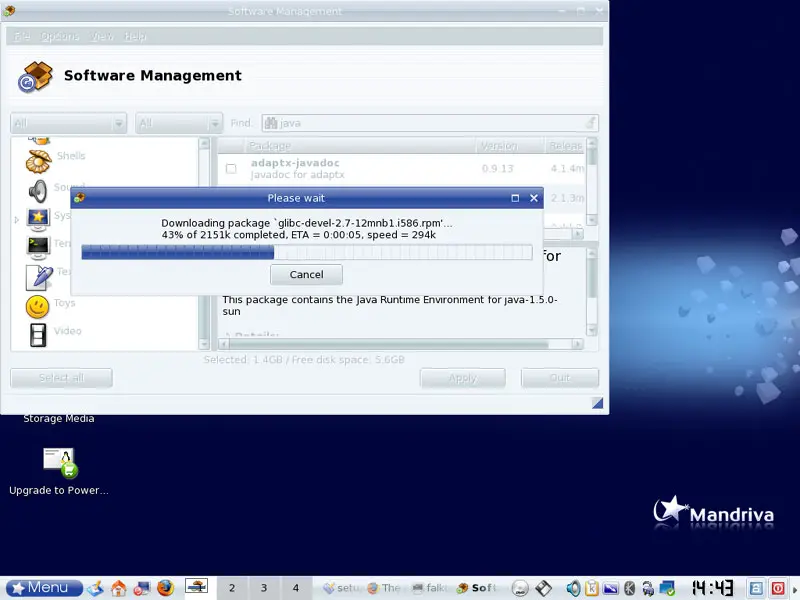Select the Toys category smiley icon
The width and height of the screenshot is (800, 600).
[37, 307]
